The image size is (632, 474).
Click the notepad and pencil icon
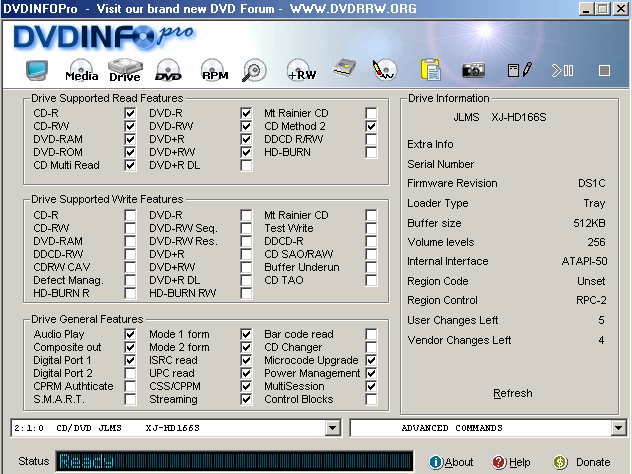(x=519, y=70)
